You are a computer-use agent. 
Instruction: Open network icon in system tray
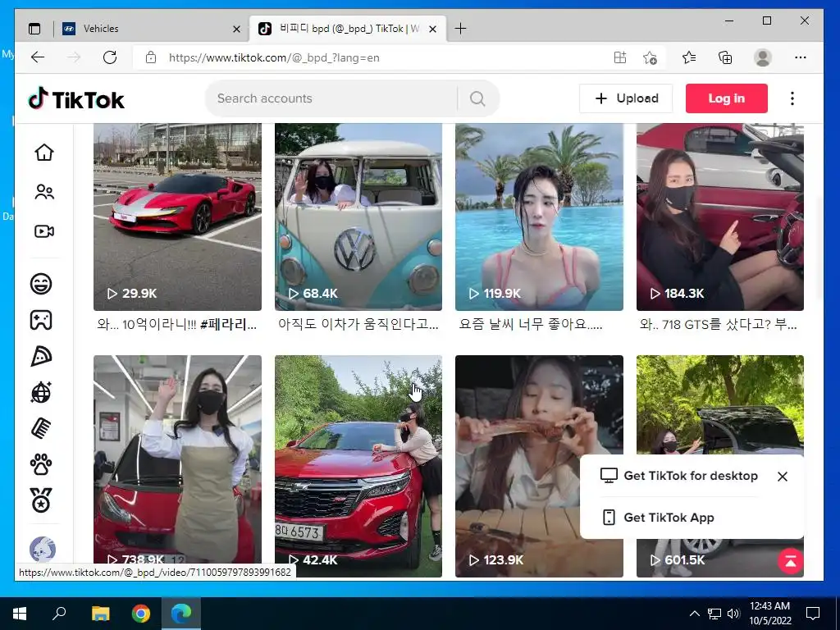(714, 614)
